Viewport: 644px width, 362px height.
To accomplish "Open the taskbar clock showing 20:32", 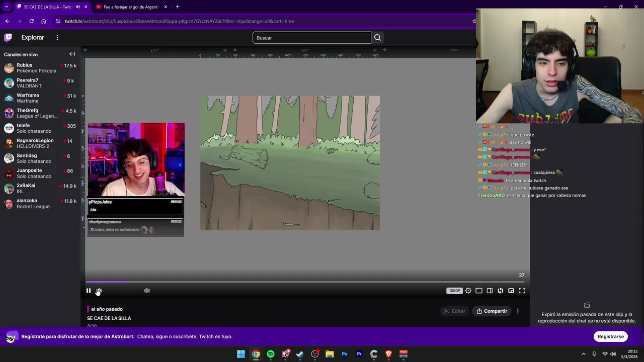I will 629,354.
